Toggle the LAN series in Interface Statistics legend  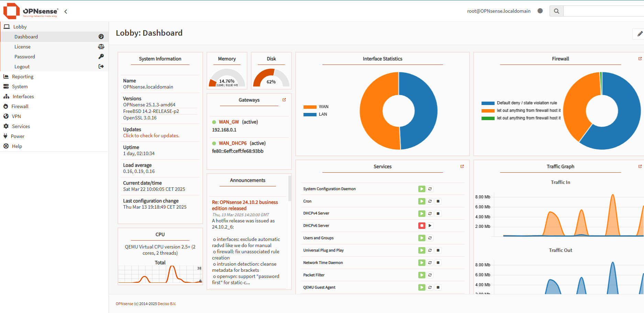315,114
